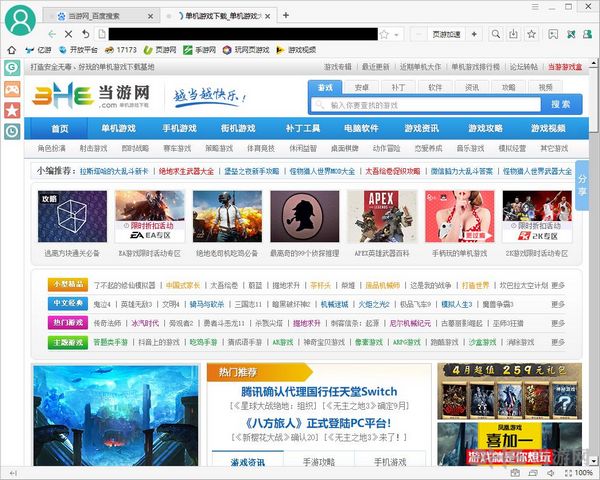Click 更多 in the 主题游戏 row
This screenshot has height=480, width=600.
558,342
